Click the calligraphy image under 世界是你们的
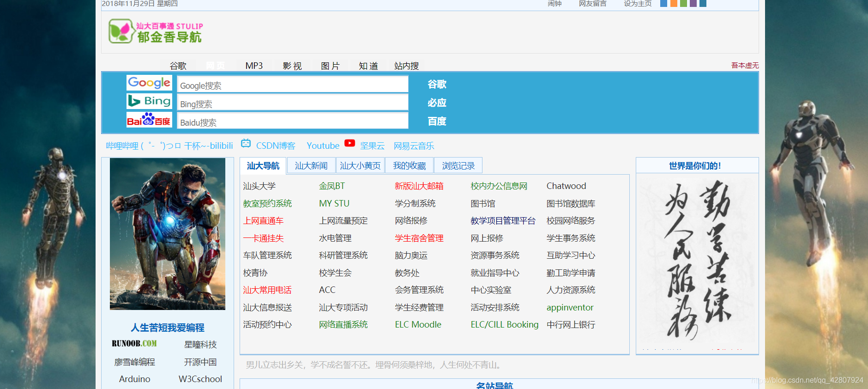Image resolution: width=868 pixels, height=389 pixels. (x=697, y=261)
